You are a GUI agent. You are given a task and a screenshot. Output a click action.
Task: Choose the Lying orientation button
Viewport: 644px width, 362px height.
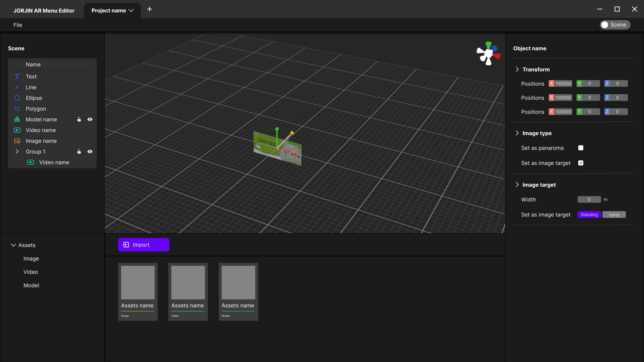point(614,215)
